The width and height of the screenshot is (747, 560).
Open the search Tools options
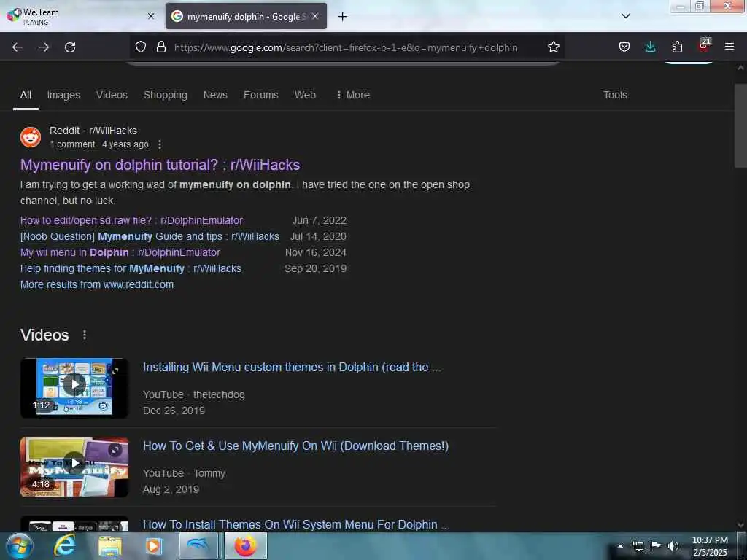pos(615,95)
